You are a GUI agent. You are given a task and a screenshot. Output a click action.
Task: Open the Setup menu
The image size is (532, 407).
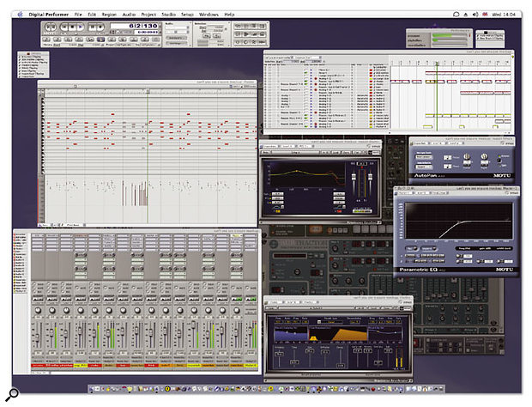[187, 15]
